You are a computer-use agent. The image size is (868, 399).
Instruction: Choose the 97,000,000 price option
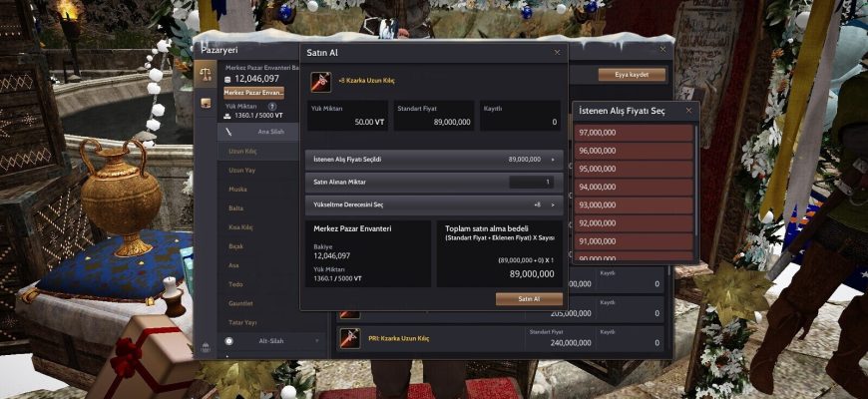click(634, 133)
